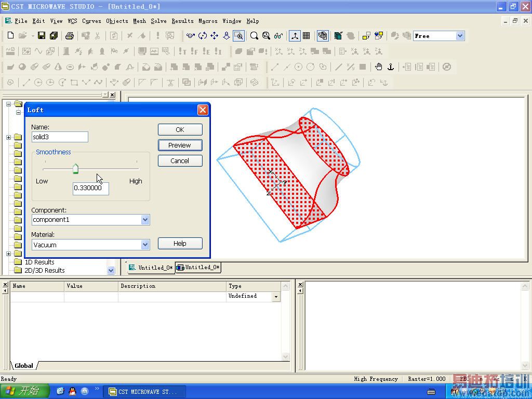
Task: Toggle wireframe view mode
Action: pyautogui.click(x=323, y=36)
